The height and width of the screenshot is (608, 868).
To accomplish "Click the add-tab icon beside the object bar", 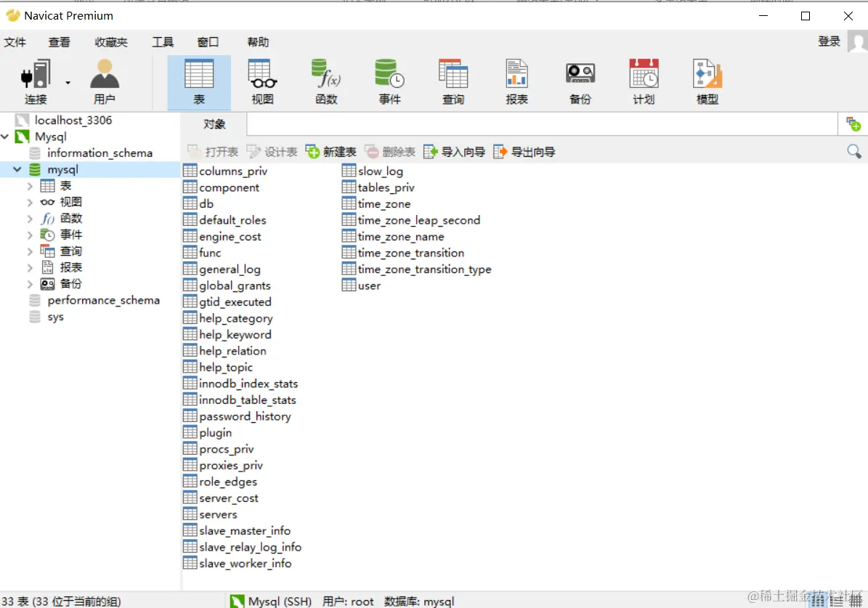I will [853, 124].
